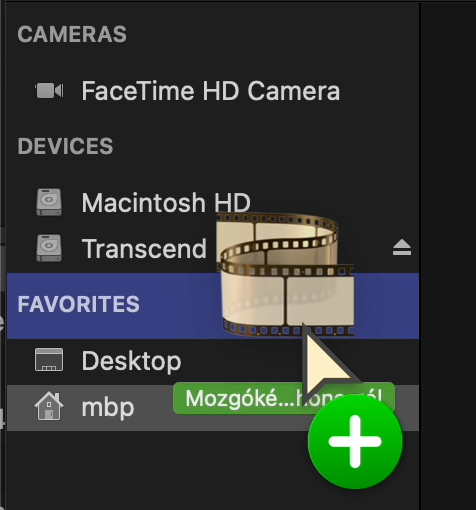This screenshot has height=510, width=476.
Task: Click the dragged film strip icon
Action: click(x=285, y=274)
